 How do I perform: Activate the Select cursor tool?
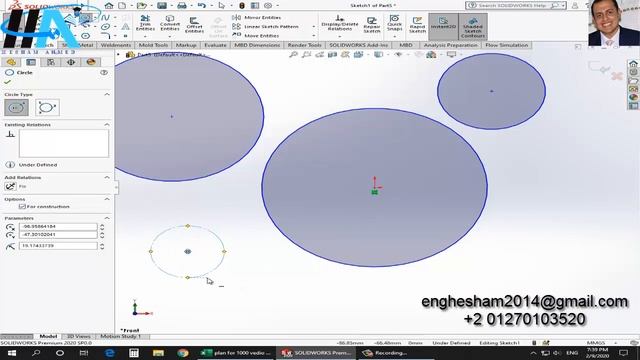(222, 5)
